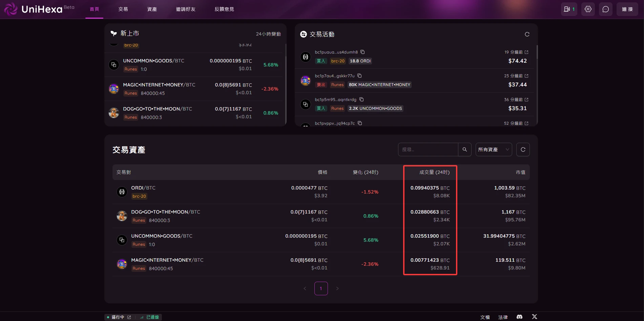Open the Discord icon in footer
Viewport: 644px width, 321px height.
(x=519, y=317)
